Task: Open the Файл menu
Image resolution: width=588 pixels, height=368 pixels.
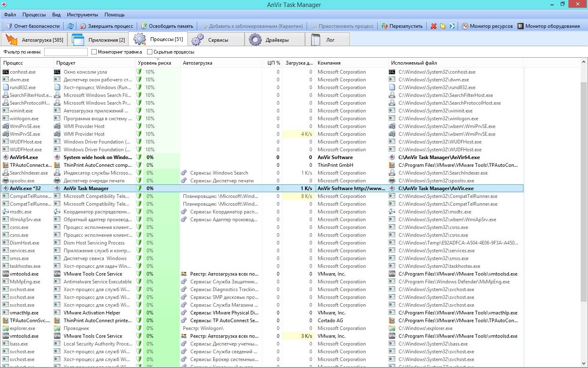Action: [x=10, y=15]
